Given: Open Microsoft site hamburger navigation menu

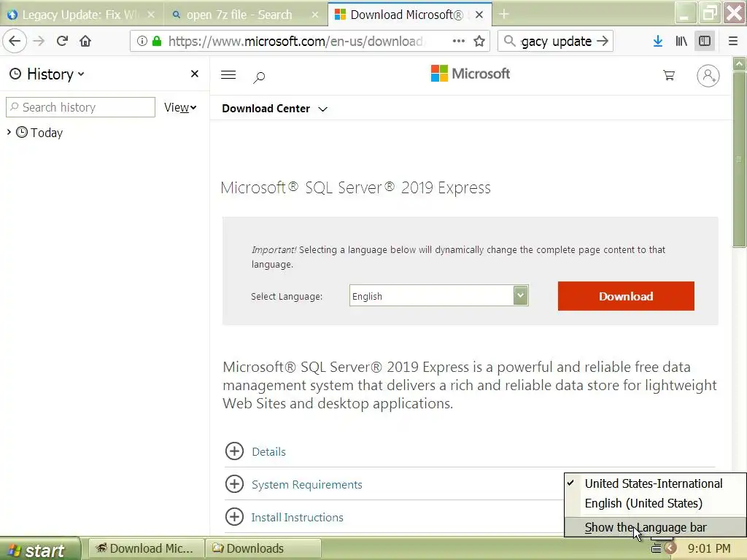Looking at the screenshot, I should tap(228, 75).
